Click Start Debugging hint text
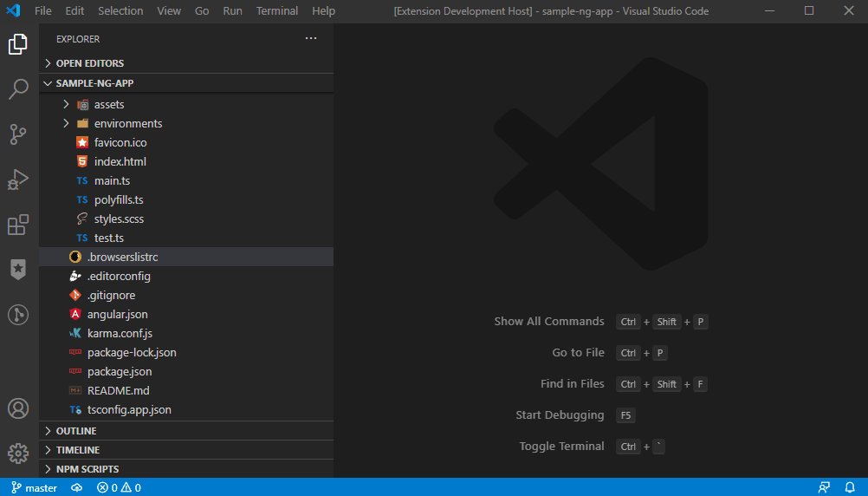Screen dimensions: 868x496 (x=560, y=415)
